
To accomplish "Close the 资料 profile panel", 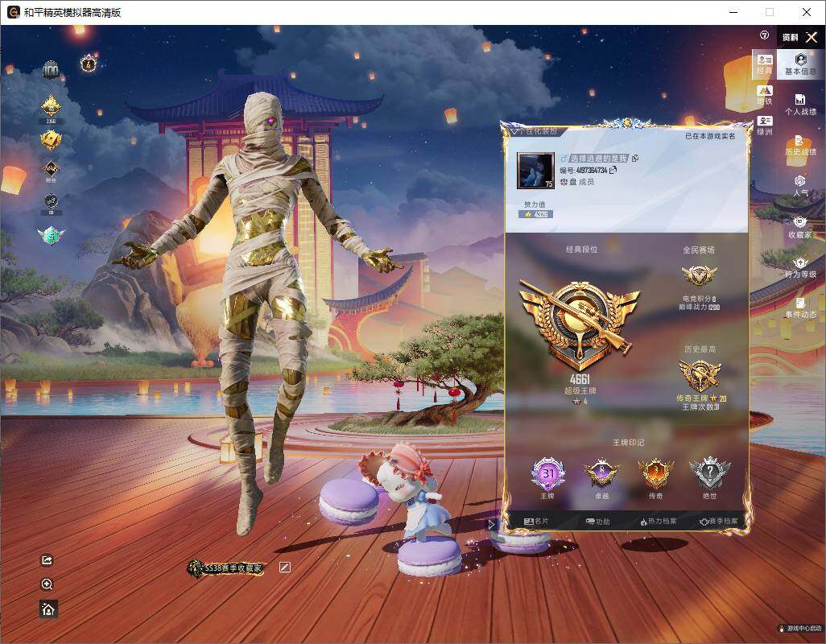I will point(812,37).
